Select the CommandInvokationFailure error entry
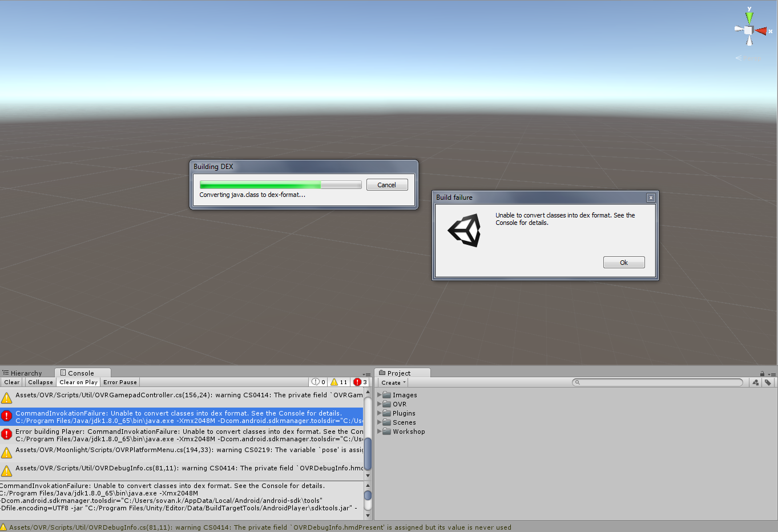778x532 pixels. [182, 416]
